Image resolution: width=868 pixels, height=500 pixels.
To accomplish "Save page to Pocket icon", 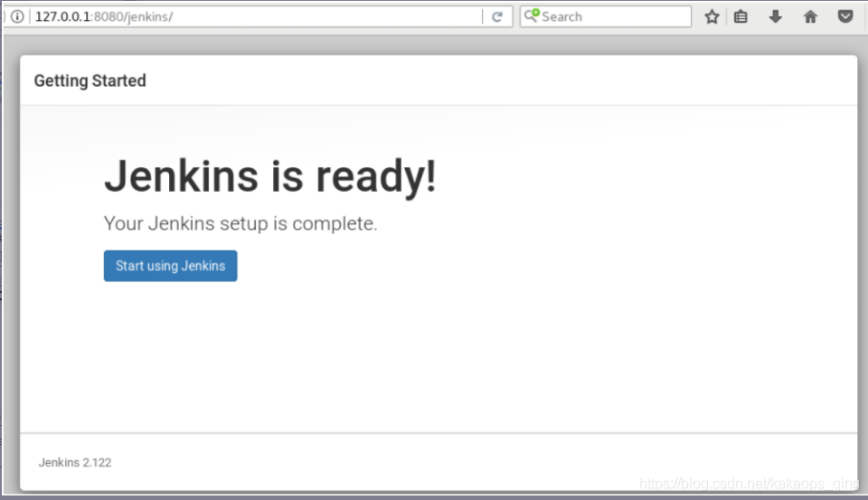I will pyautogui.click(x=845, y=16).
